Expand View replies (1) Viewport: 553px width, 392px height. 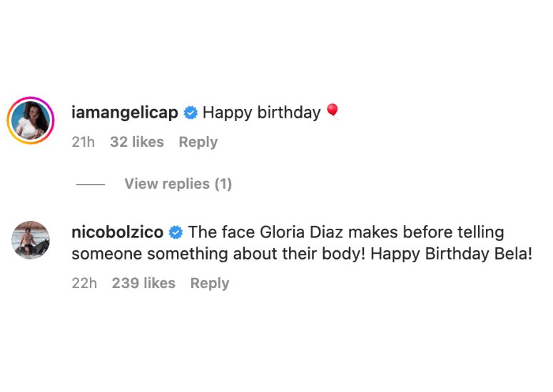[178, 184]
